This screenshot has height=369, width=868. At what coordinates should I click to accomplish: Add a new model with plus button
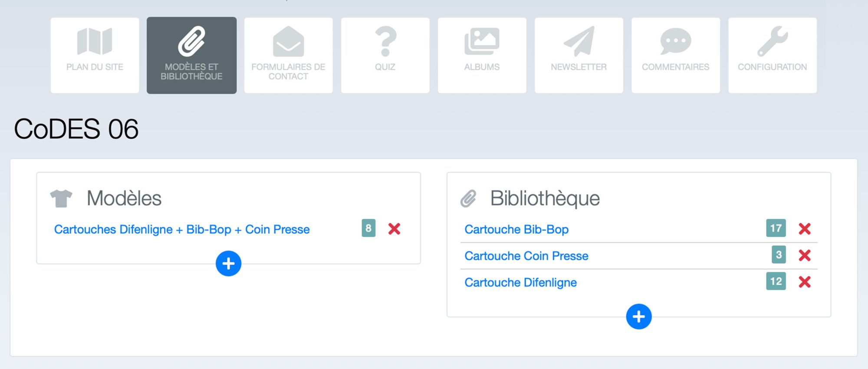click(228, 263)
